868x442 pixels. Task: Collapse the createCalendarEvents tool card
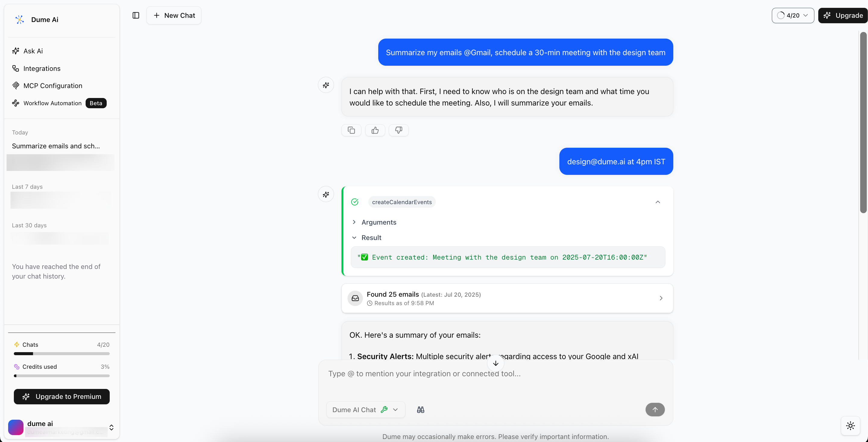click(x=657, y=202)
